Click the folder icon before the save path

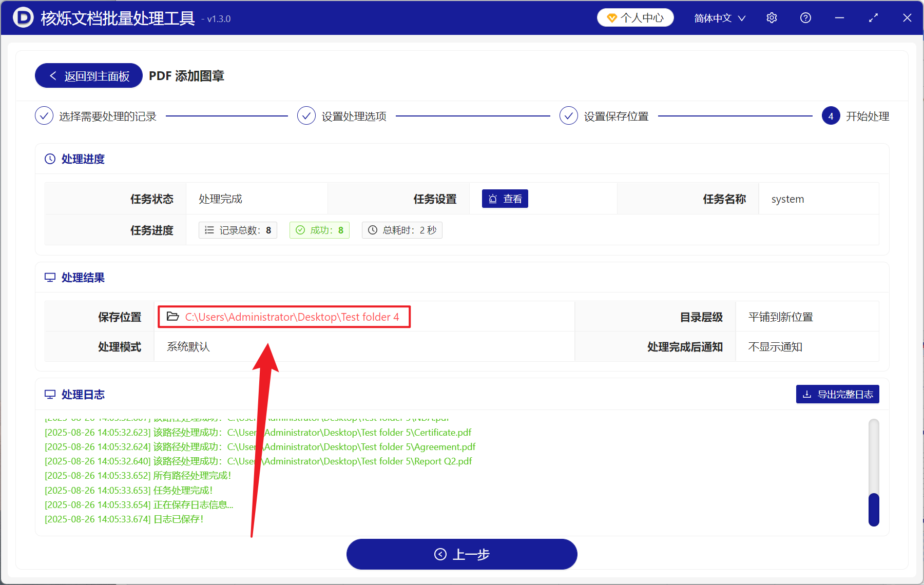(x=172, y=317)
